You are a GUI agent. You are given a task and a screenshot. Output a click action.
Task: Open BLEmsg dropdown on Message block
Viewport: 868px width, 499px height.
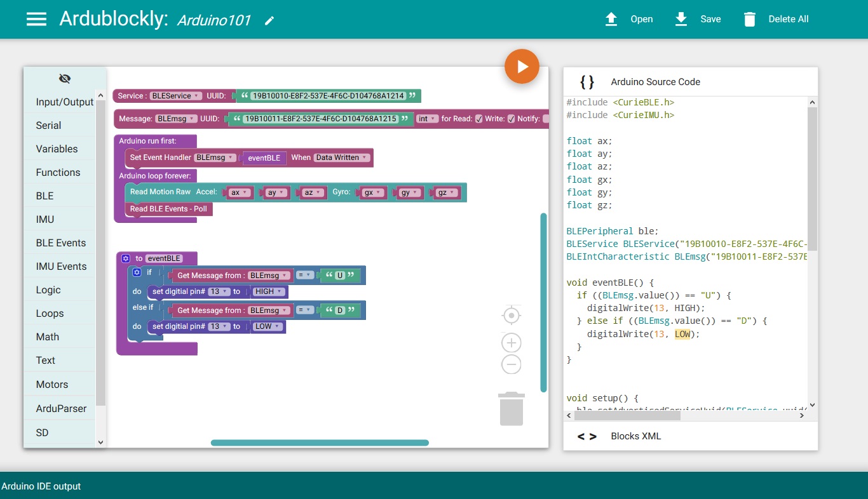click(176, 119)
